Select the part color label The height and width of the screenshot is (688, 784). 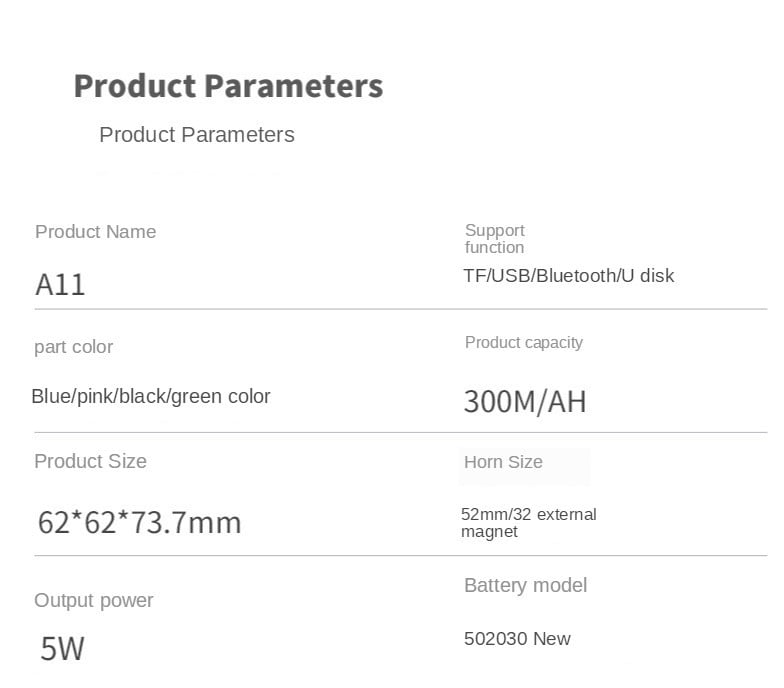73,347
